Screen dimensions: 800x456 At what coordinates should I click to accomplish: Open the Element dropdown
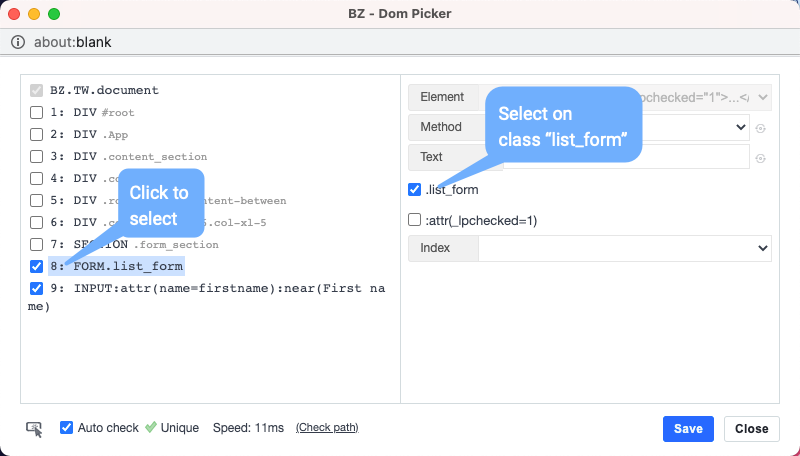pos(625,97)
